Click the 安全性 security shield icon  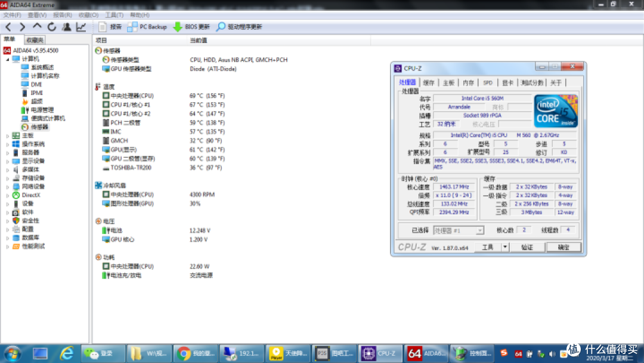16,221
